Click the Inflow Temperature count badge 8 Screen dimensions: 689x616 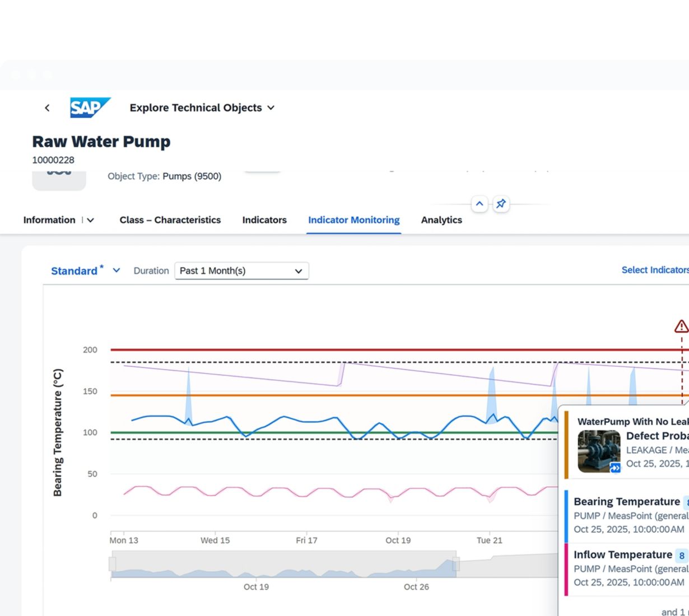681,556
